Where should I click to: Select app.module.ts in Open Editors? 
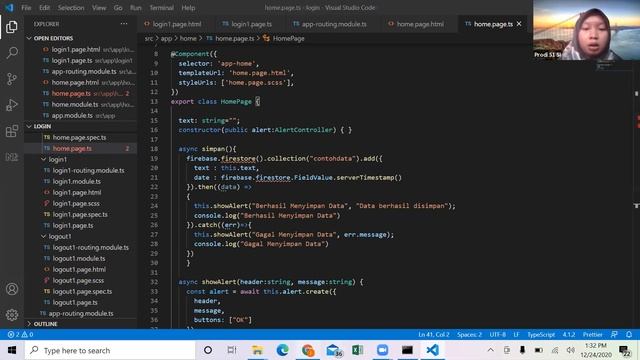pos(72,116)
